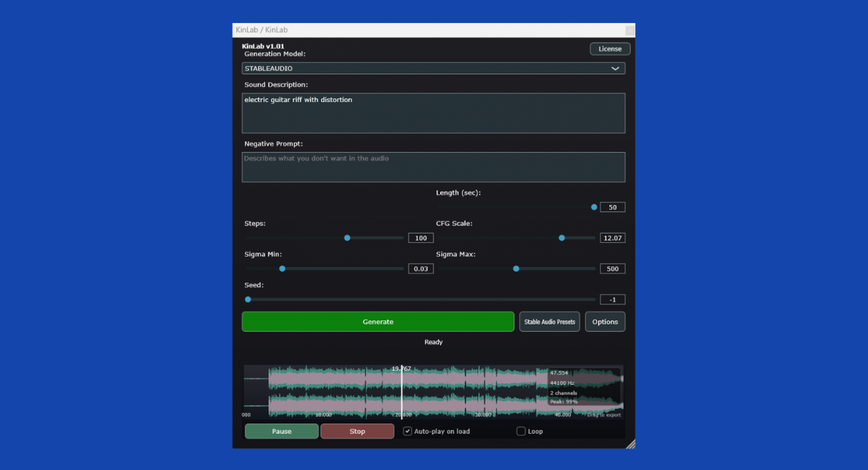Open Stable Audio Presets

549,322
